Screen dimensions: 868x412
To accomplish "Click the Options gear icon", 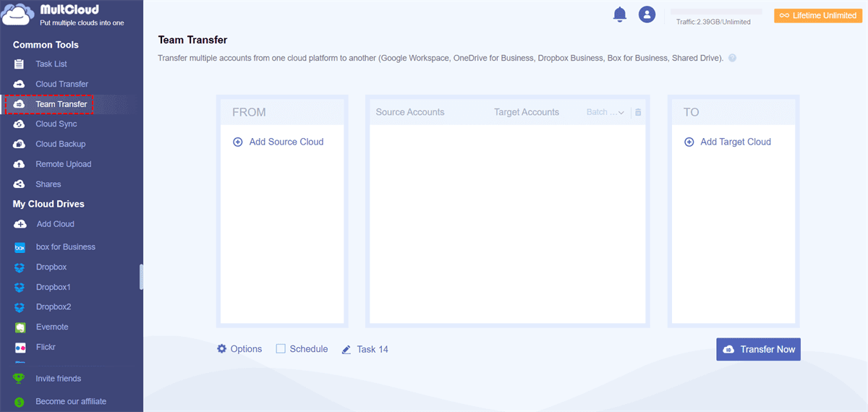I will [222, 349].
